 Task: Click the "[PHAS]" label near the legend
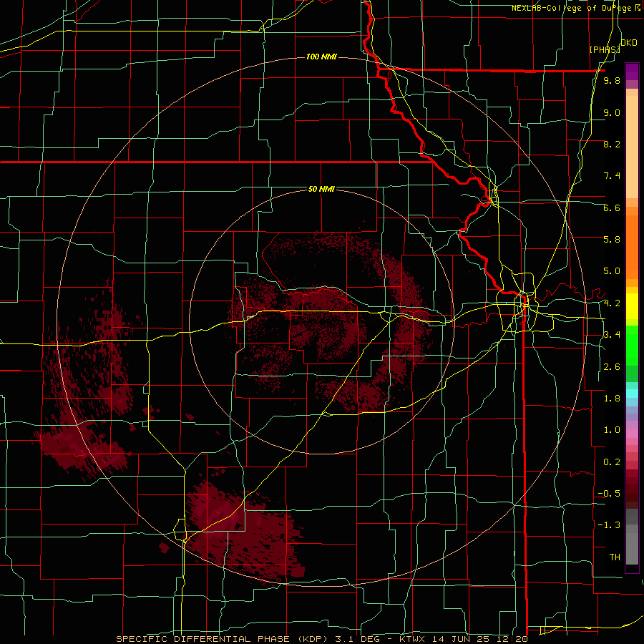point(605,49)
